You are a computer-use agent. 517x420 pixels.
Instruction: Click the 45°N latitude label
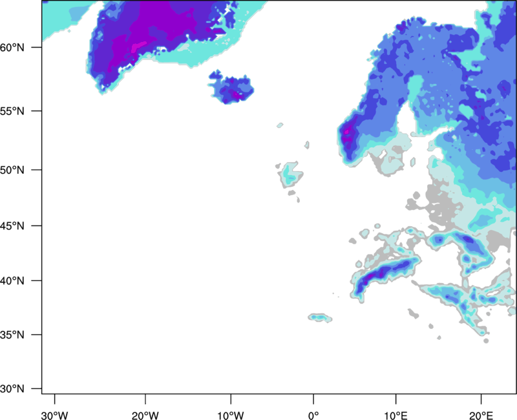(x=12, y=226)
